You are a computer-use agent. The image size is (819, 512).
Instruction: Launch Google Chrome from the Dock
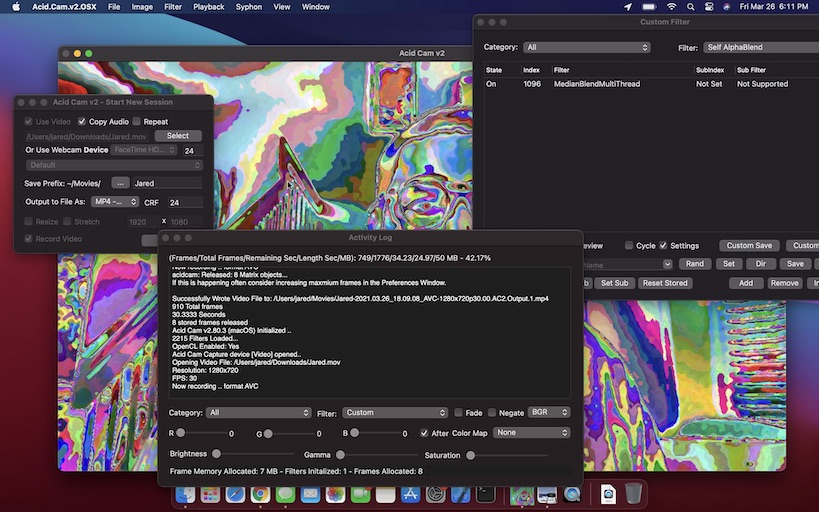tap(260, 494)
